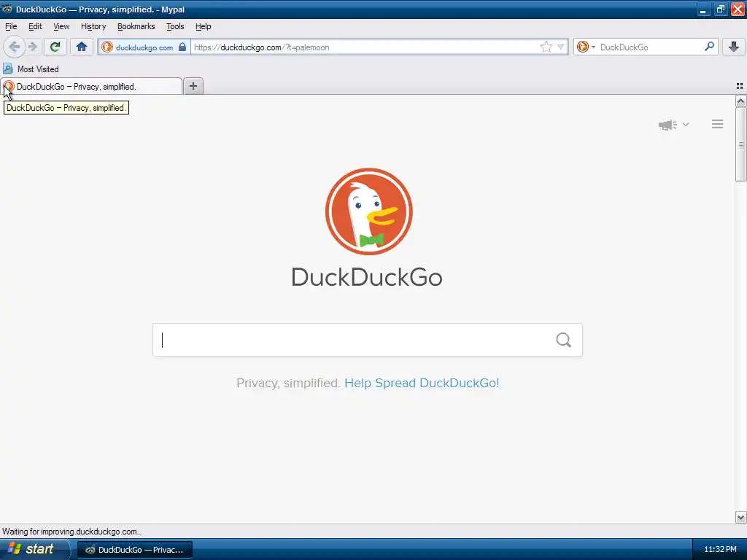Open the Edit menu
Image resolution: width=747 pixels, height=560 pixels.
coord(35,26)
